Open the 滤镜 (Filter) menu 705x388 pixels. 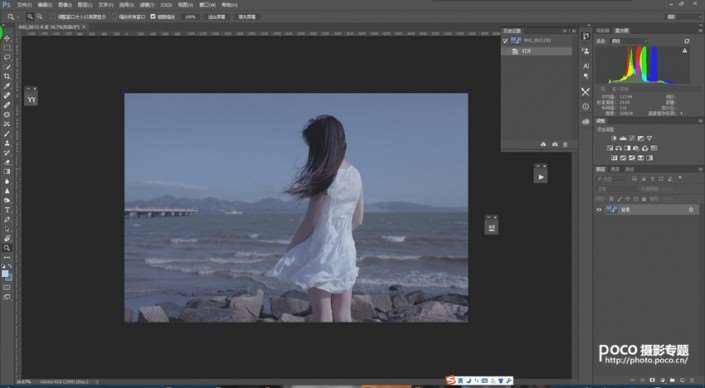147,5
